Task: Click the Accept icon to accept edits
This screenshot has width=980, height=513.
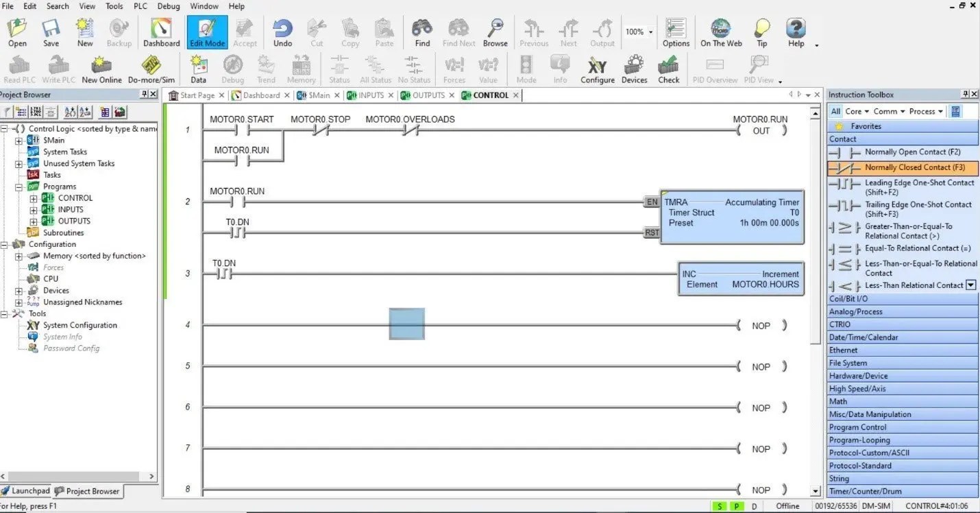Action: (x=245, y=32)
